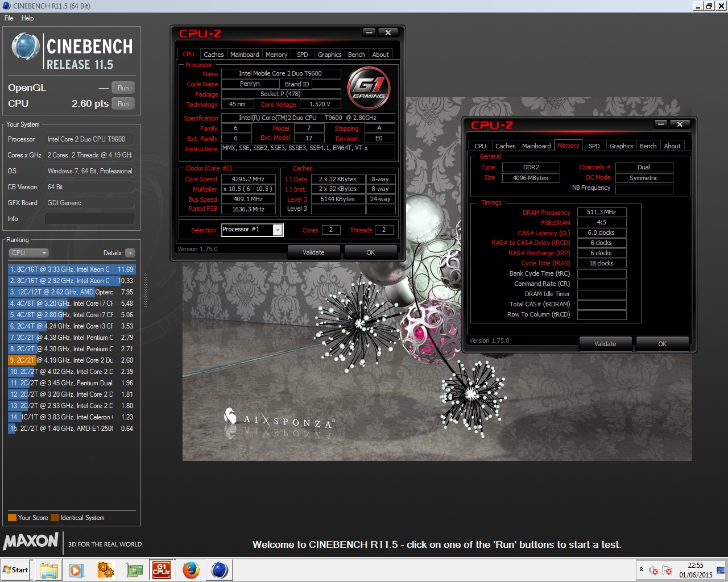Show hidden system tray icons arrow
Viewport: 728px width, 582px height.
tap(641, 569)
